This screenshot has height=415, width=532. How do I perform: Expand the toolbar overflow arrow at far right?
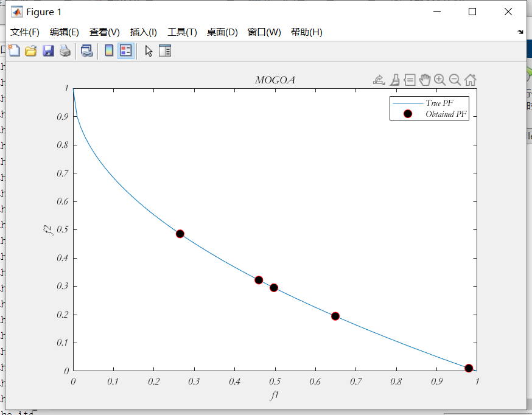(520, 32)
